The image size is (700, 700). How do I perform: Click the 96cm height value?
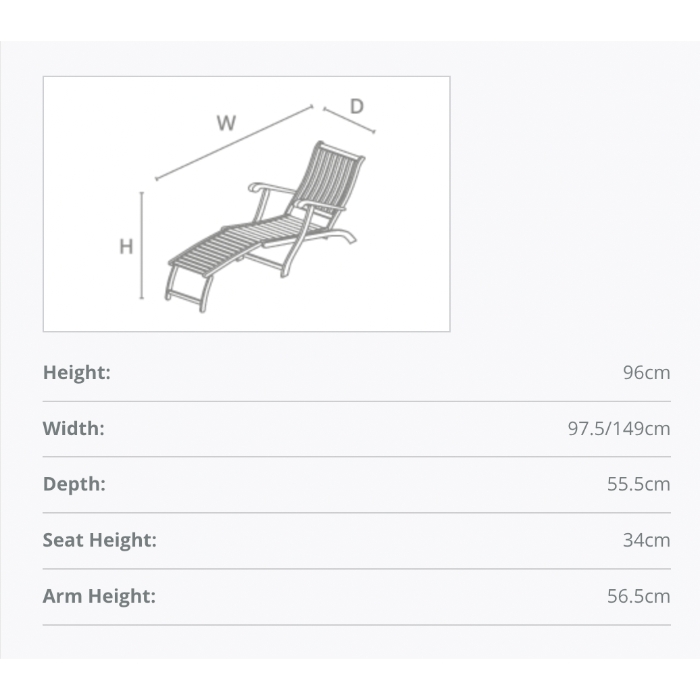point(646,372)
